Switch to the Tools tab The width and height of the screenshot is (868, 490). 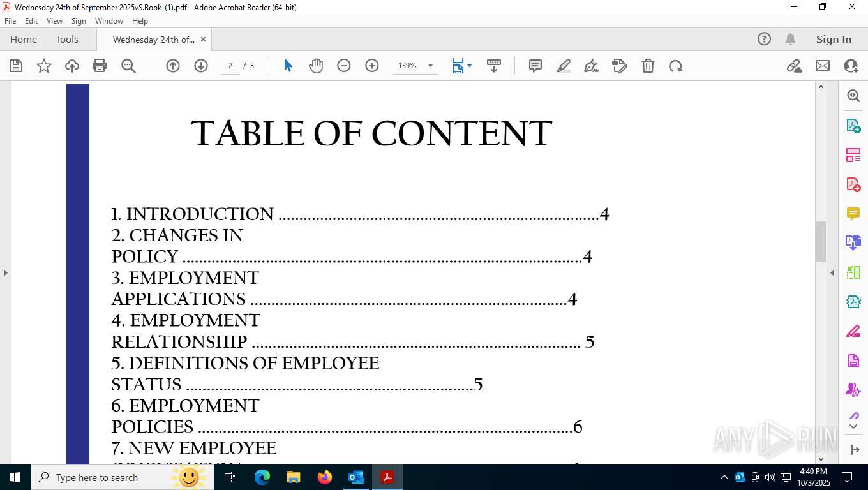tap(67, 39)
